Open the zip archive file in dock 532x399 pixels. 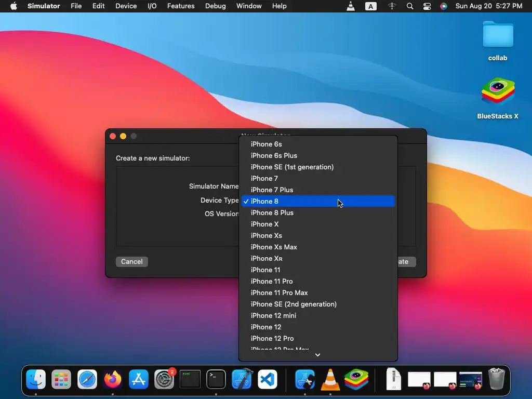click(x=394, y=379)
